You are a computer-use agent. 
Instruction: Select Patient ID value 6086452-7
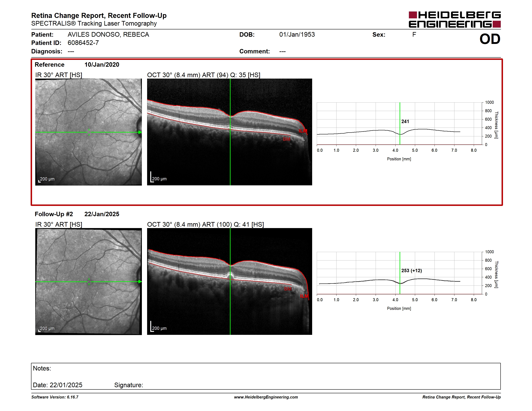[83, 43]
